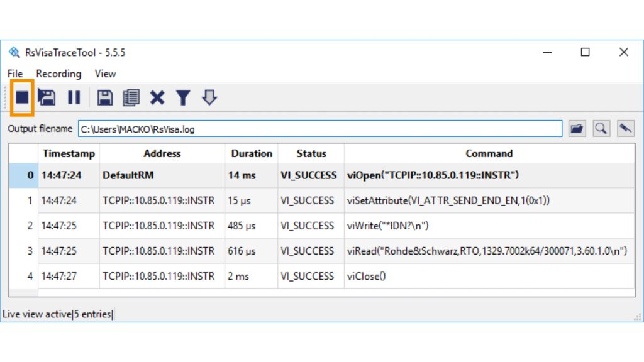Screen dimensions: 644x362
Task: Open the filter funnel tool
Action: click(183, 97)
